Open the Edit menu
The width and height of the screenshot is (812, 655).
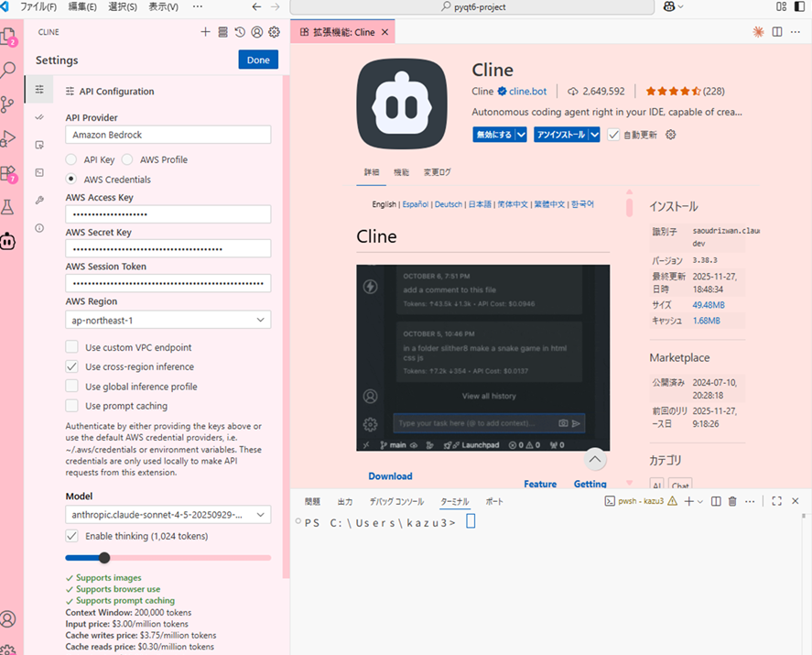pos(82,6)
